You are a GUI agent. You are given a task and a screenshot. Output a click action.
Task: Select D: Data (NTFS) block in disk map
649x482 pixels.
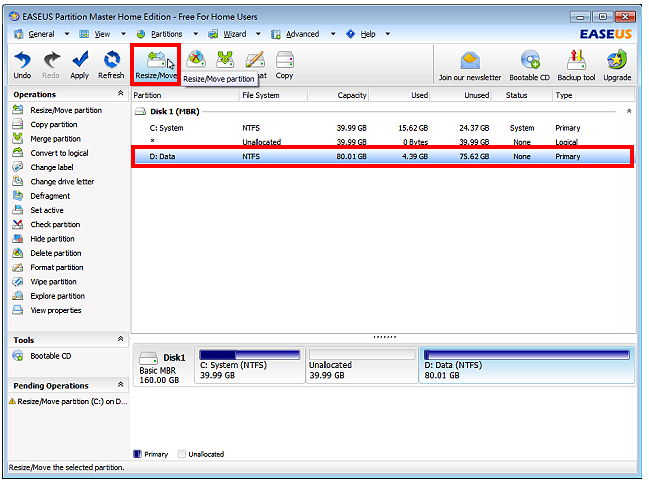coord(527,365)
